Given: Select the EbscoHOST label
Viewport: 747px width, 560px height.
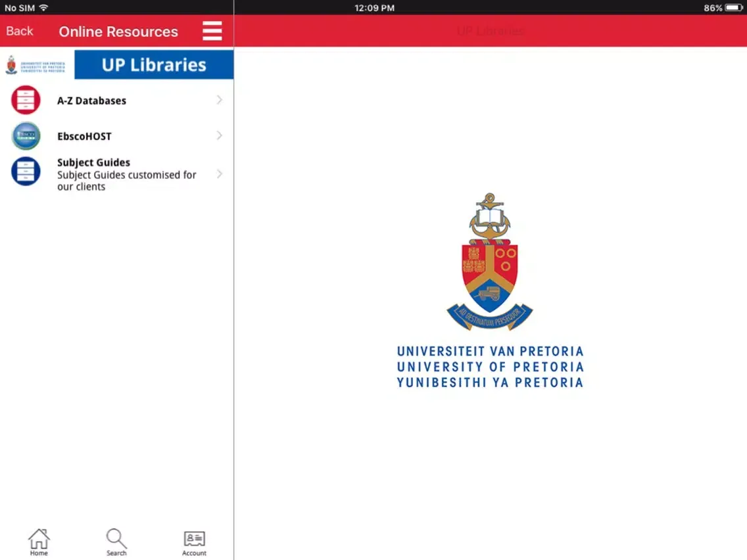Looking at the screenshot, I should click(84, 136).
